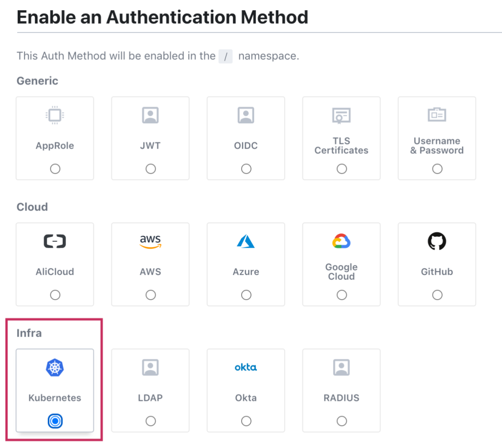502x448 pixels.
Task: Click the Okta logo icon
Action: [246, 368]
